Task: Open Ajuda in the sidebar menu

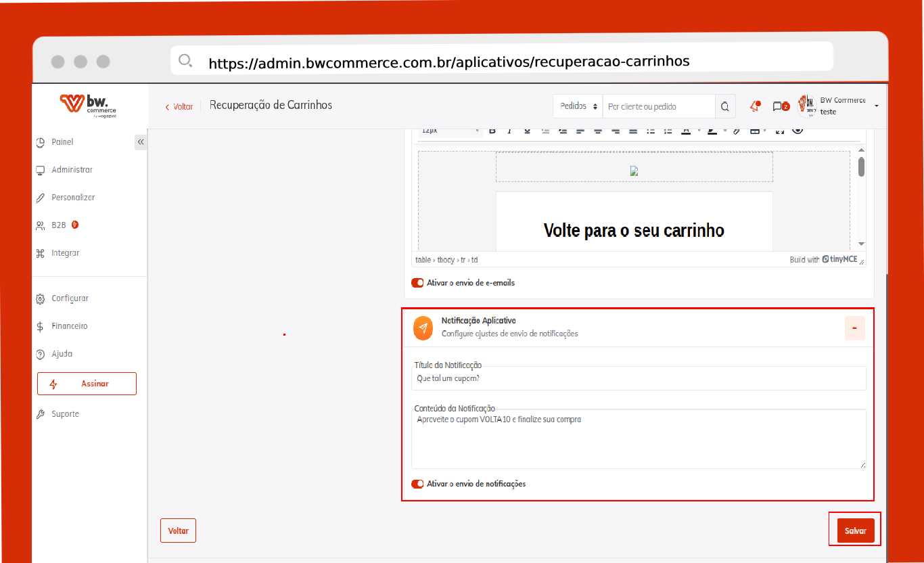Action: [62, 354]
